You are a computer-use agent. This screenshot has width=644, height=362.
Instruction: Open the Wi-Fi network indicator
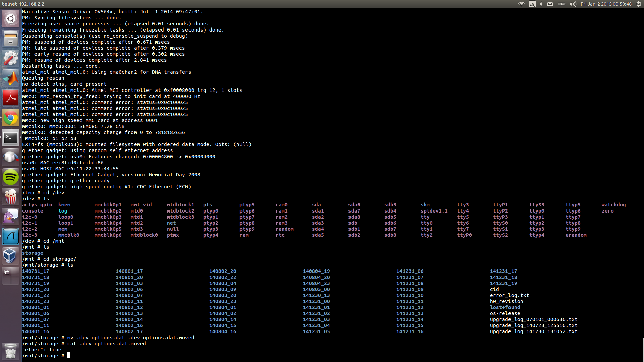[x=522, y=4]
